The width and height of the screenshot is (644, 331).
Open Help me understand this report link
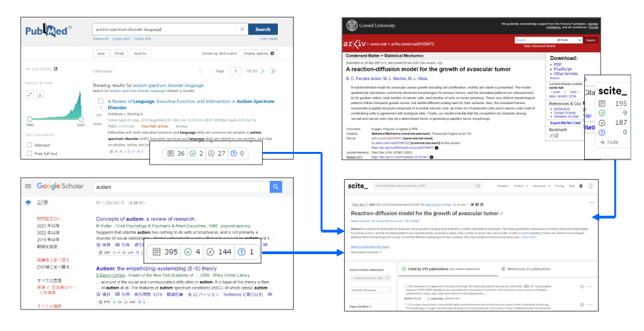[x=370, y=247]
